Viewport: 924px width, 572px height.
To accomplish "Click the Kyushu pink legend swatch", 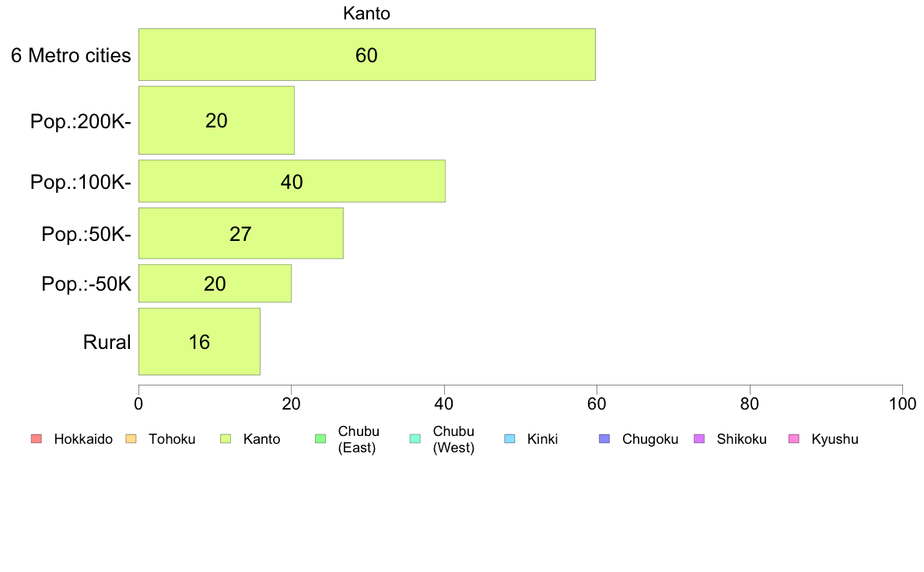I will [793, 439].
